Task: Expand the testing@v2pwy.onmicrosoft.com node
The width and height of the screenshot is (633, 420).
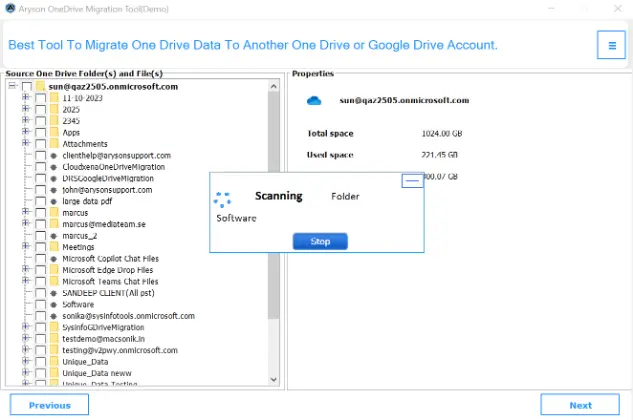Action: point(26,349)
